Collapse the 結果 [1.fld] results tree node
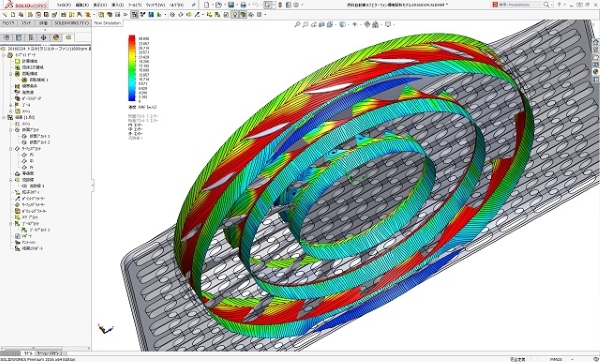This screenshot has width=600, height=362. pyautogui.click(x=4, y=117)
